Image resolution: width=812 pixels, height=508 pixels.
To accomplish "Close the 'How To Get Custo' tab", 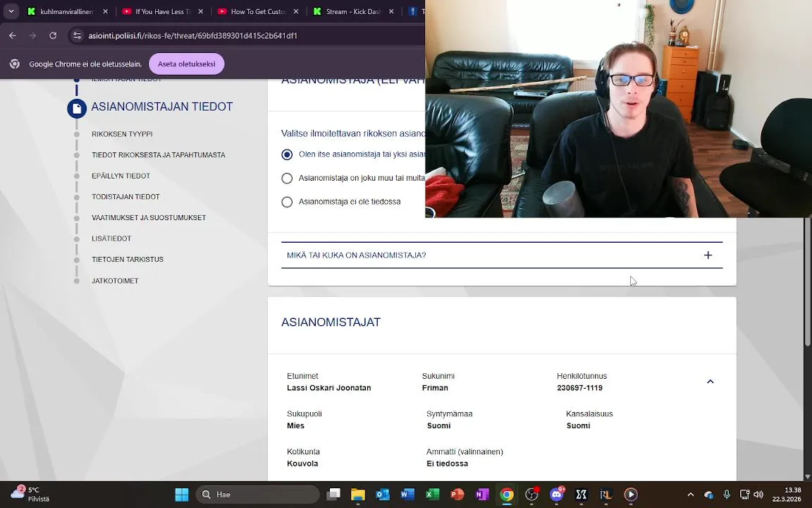I will click(x=296, y=11).
